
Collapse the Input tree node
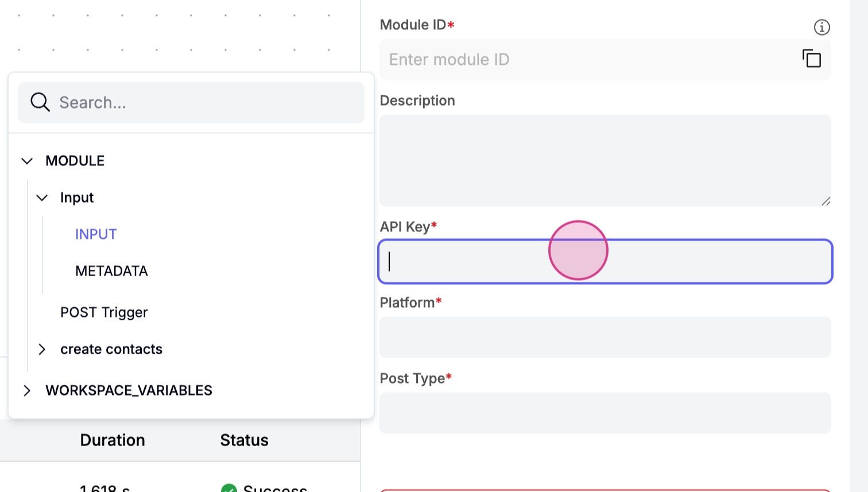pos(42,197)
